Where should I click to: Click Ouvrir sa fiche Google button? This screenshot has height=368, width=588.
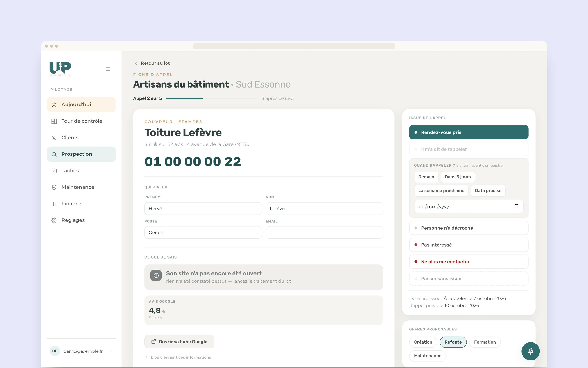click(179, 342)
